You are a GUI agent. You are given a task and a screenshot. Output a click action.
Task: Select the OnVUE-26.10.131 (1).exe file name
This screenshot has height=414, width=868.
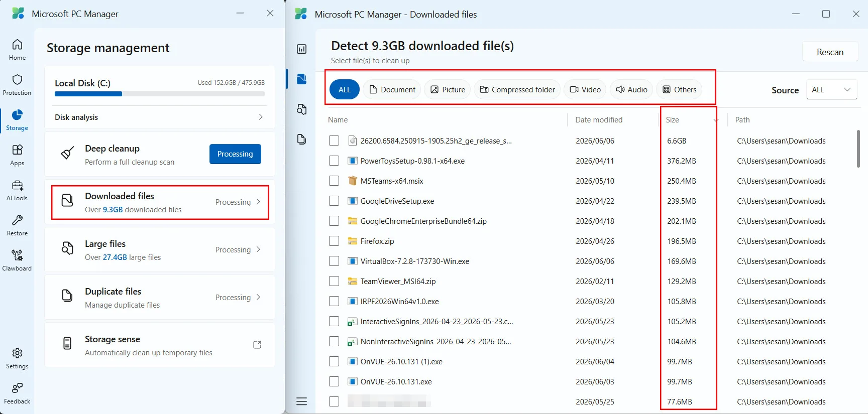coord(401,362)
